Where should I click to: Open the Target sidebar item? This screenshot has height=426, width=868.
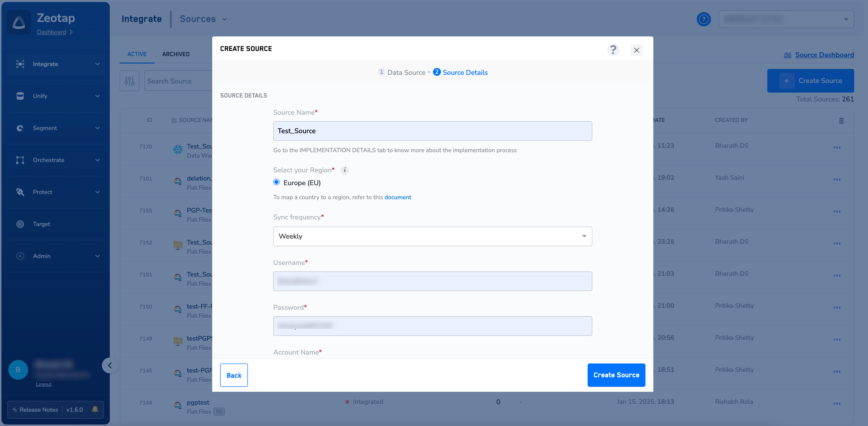click(41, 224)
